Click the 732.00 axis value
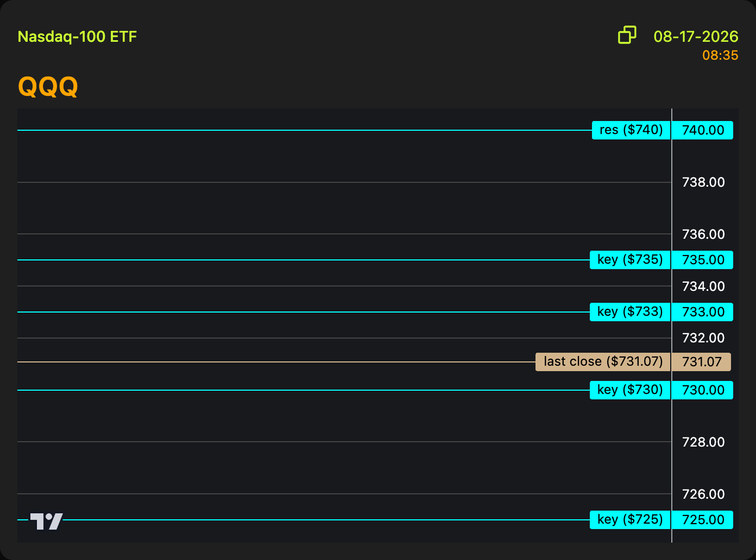Screen dimensions: 756x560 (703, 338)
